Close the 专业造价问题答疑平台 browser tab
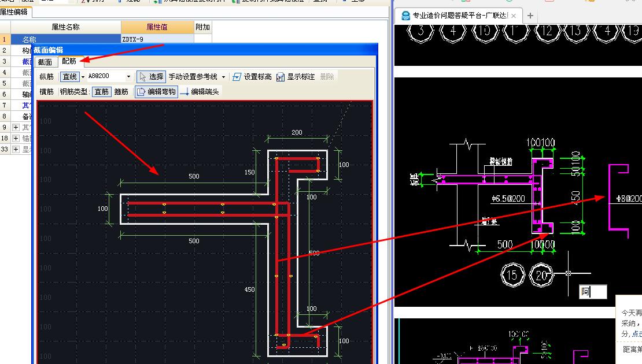This screenshot has width=642, height=364. [x=514, y=16]
